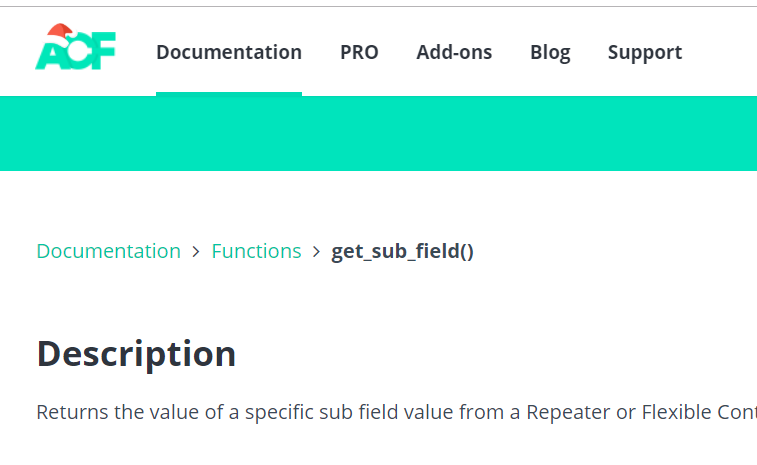Navigate to the Functions breadcrumb link
This screenshot has height=465, width=757.
tap(256, 251)
